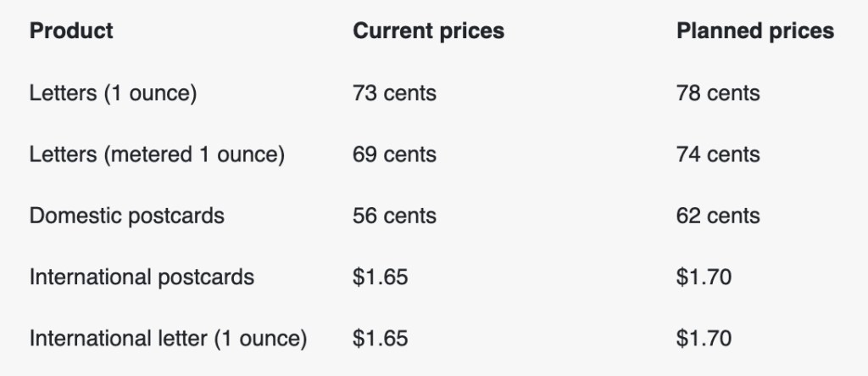The width and height of the screenshot is (868, 376).
Task: Click International postcards planned price $1.70
Action: 704,277
